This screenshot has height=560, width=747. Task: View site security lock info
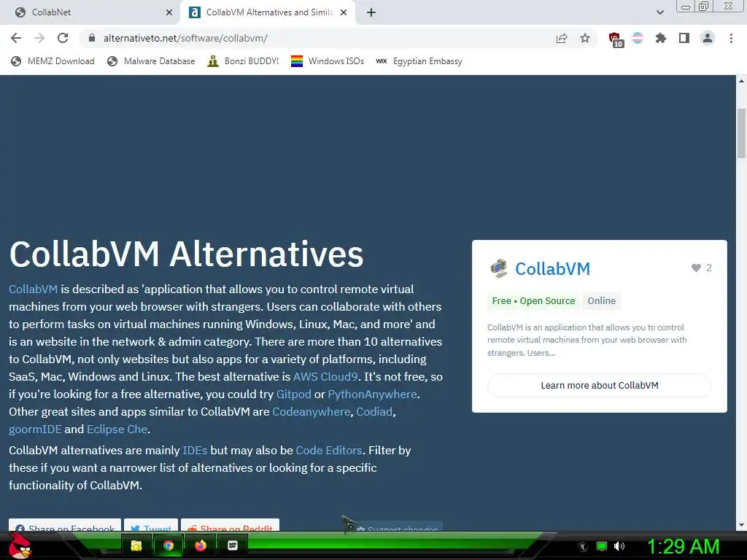point(92,38)
